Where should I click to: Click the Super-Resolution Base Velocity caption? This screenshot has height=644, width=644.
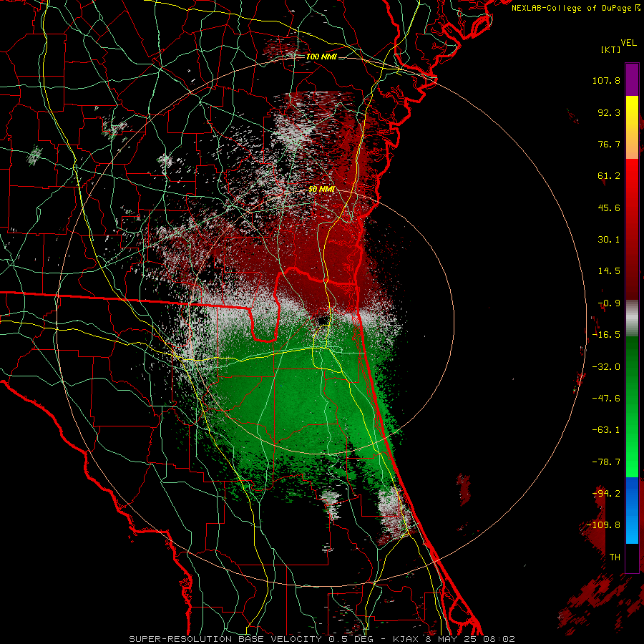321,639
